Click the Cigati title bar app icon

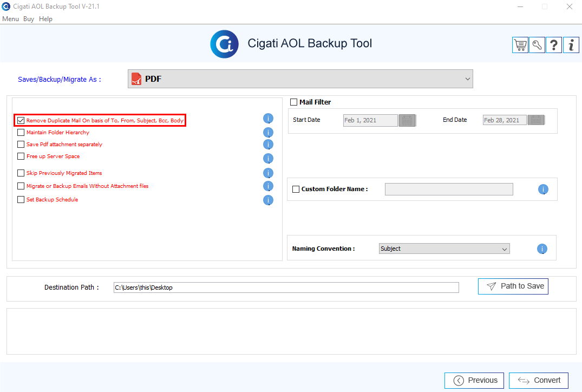(6, 6)
